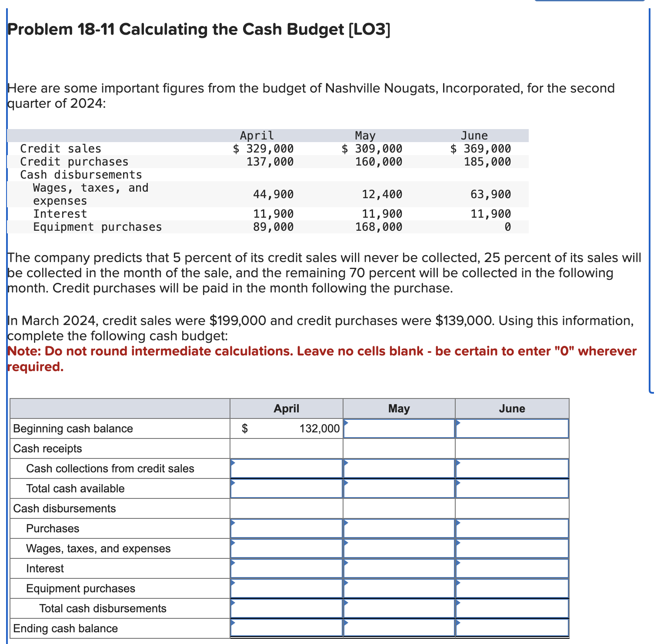This screenshot has height=644, width=667.
Task: Click the flag indicator on April Equipment purchases cell
Action: coord(233,582)
